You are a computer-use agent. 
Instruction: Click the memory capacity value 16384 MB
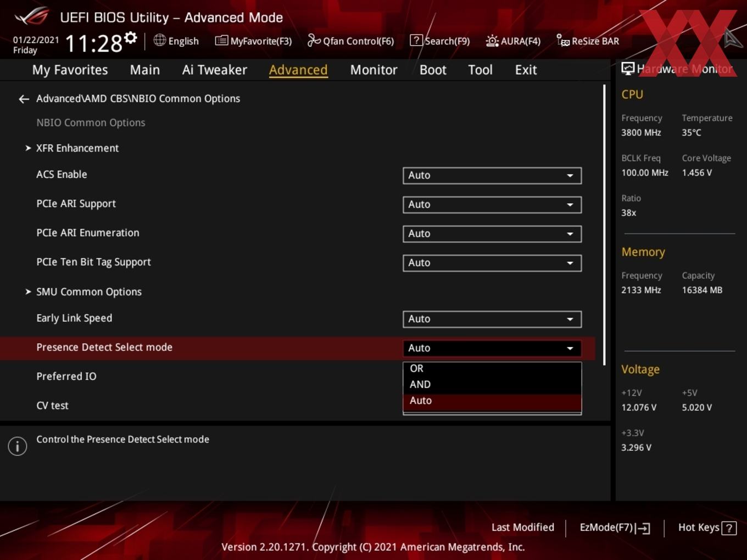point(702,290)
